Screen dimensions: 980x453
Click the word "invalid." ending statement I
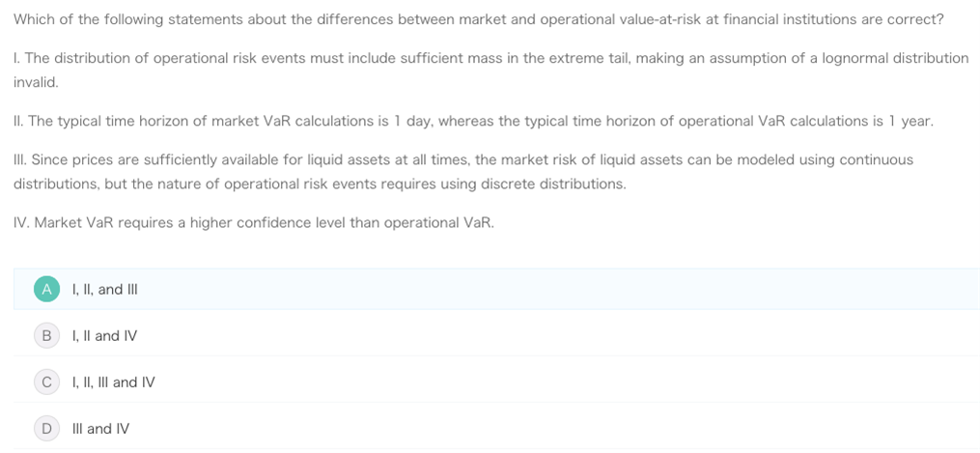click(37, 82)
